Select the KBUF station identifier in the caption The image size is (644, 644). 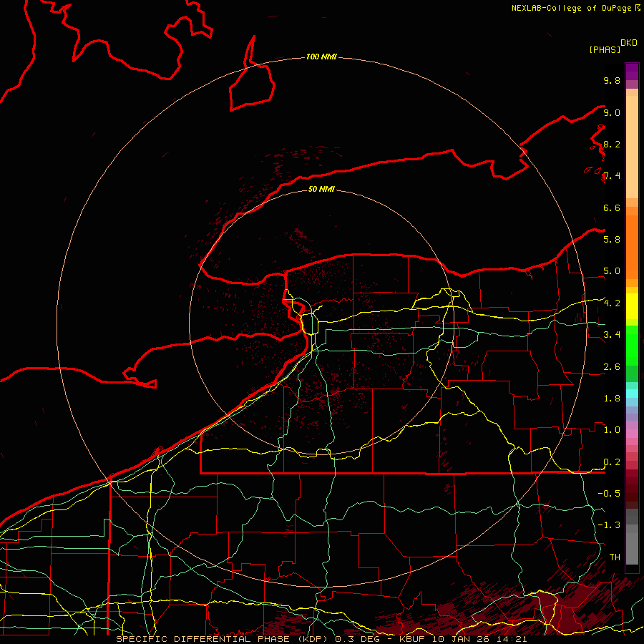click(411, 638)
